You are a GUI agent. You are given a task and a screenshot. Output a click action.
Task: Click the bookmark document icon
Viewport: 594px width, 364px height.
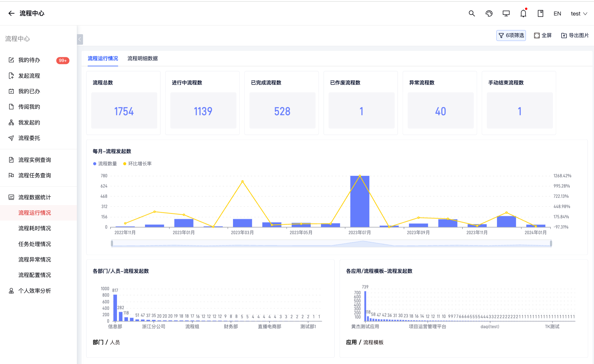click(541, 13)
